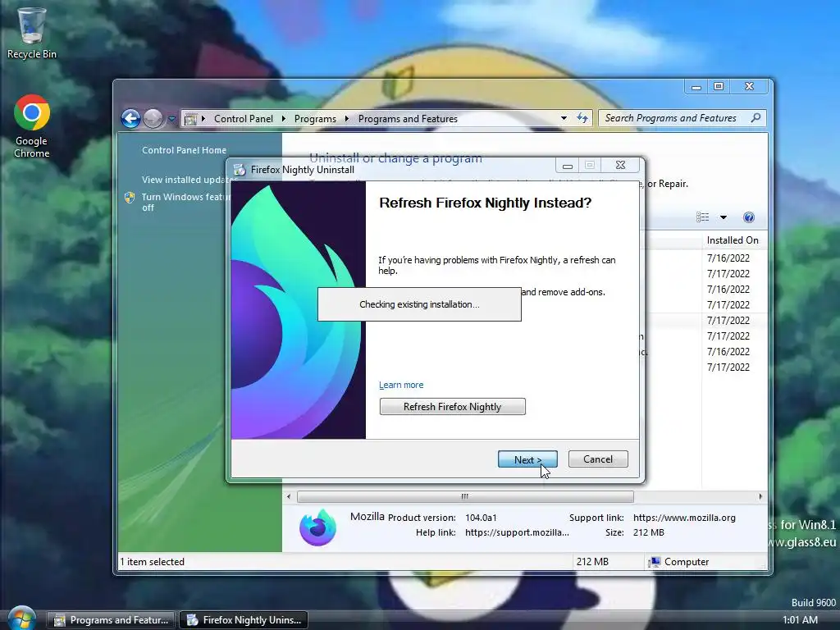This screenshot has height=630, width=840.
Task: Open Google Chrome desktop icon
Action: pyautogui.click(x=32, y=126)
